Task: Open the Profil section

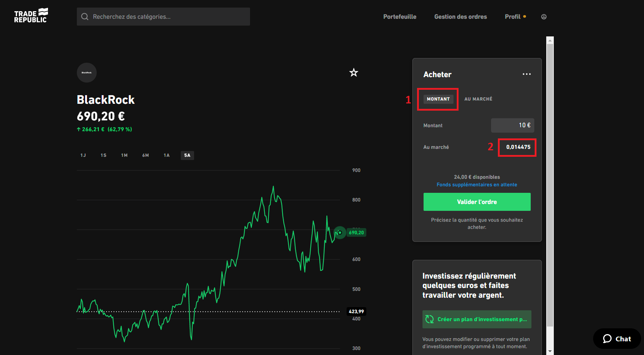Action: [512, 17]
